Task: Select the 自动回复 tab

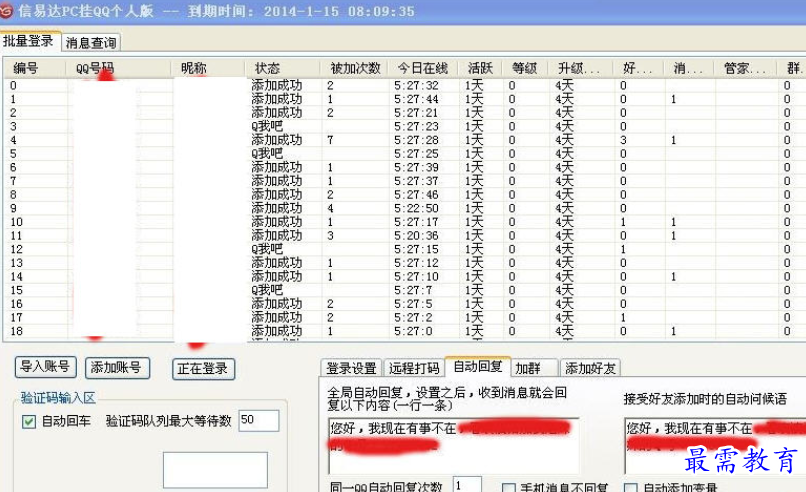Action: click(x=478, y=366)
